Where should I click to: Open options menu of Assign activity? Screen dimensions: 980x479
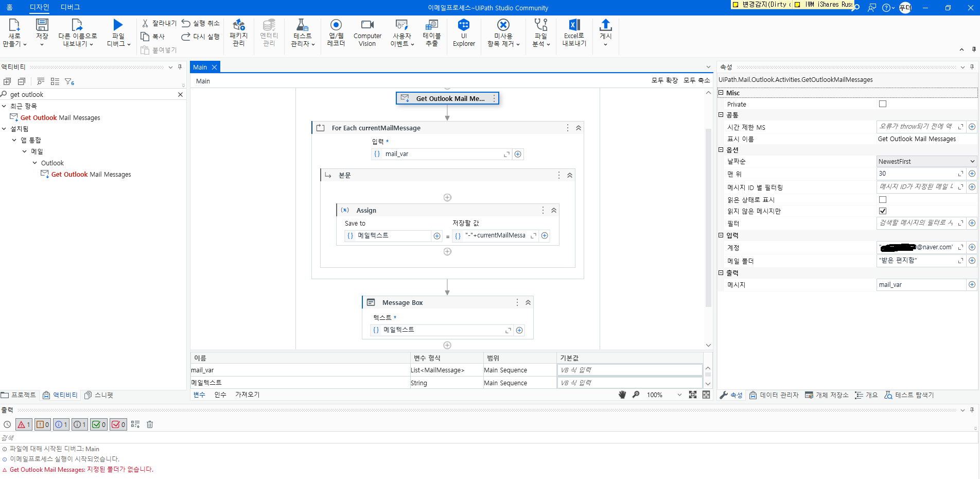point(542,210)
